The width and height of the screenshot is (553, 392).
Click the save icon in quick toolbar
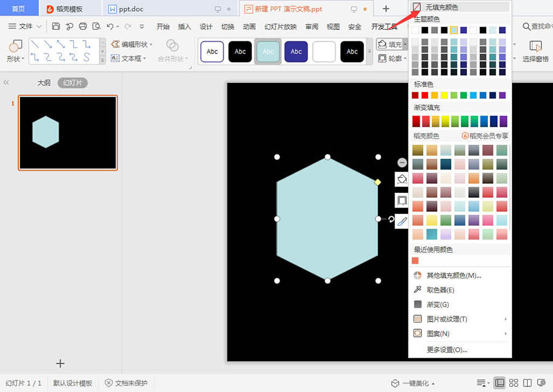pyautogui.click(x=56, y=26)
